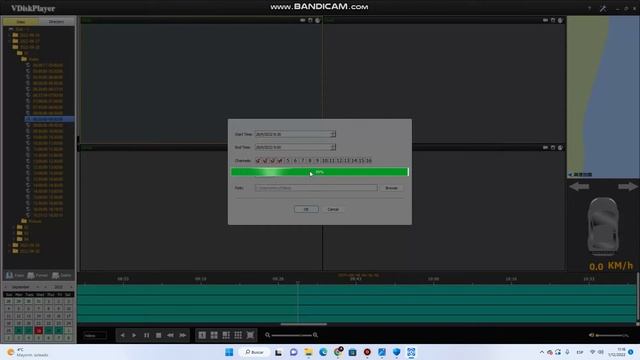Switch to six-window layout
This screenshot has height=360, width=640.
point(226,335)
